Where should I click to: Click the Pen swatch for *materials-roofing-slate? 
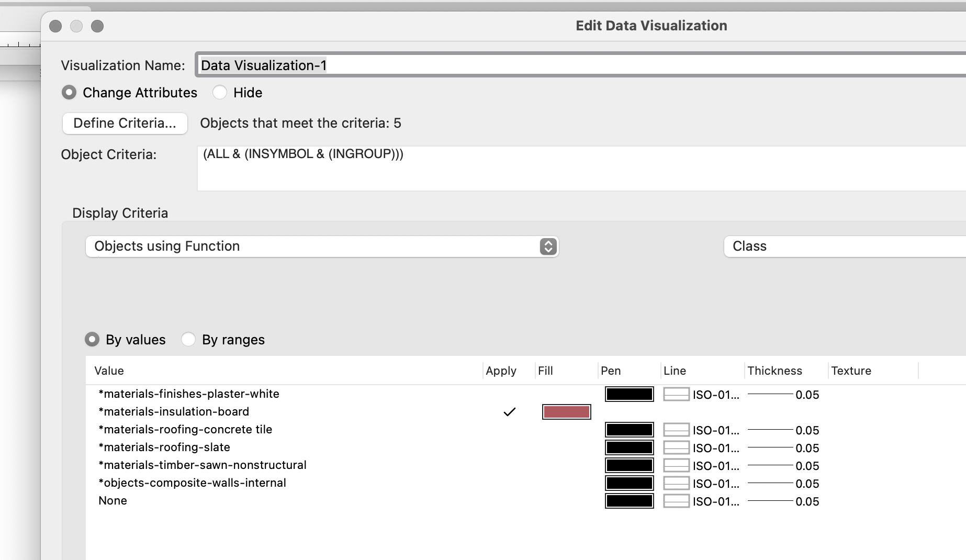click(x=628, y=447)
